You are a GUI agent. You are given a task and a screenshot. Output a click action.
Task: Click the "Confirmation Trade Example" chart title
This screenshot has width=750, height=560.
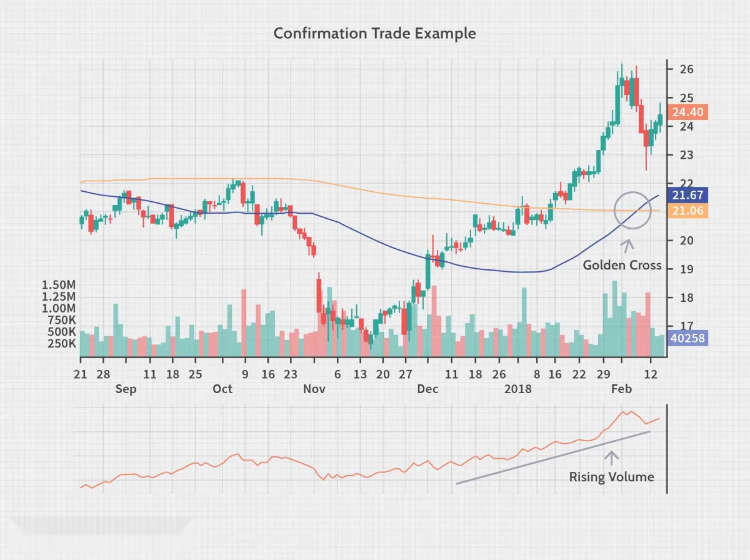point(374,33)
